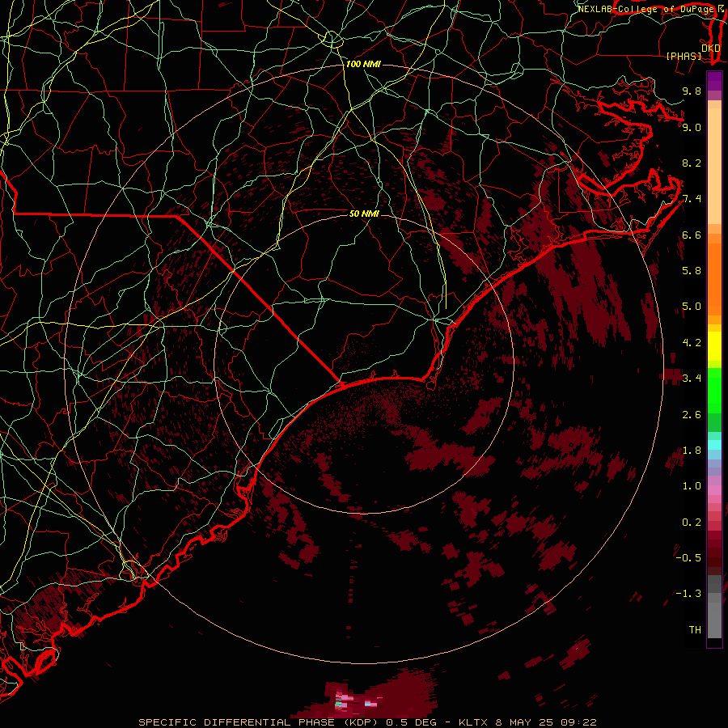
Task: Click the "100 NMI" range ring label
Action: [363, 64]
